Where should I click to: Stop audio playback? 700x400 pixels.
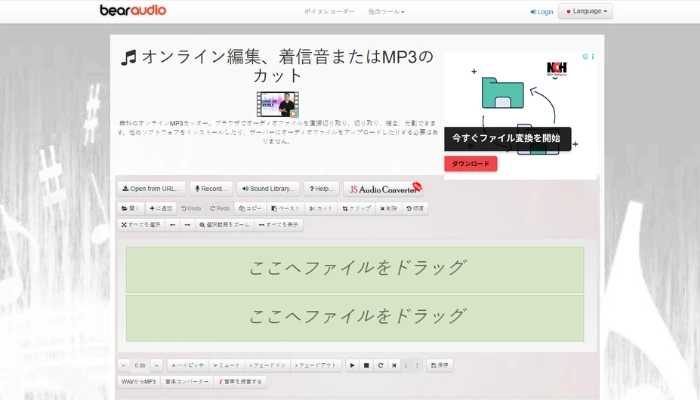point(367,365)
